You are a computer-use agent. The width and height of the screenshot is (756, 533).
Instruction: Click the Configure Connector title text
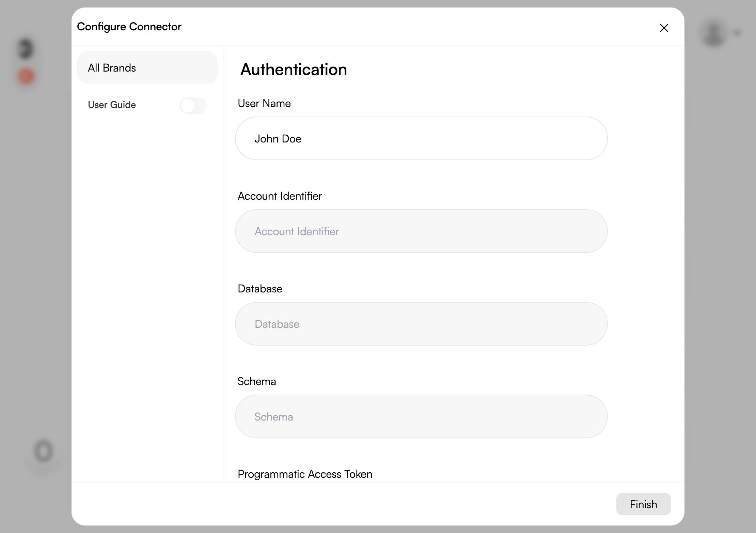129,27
